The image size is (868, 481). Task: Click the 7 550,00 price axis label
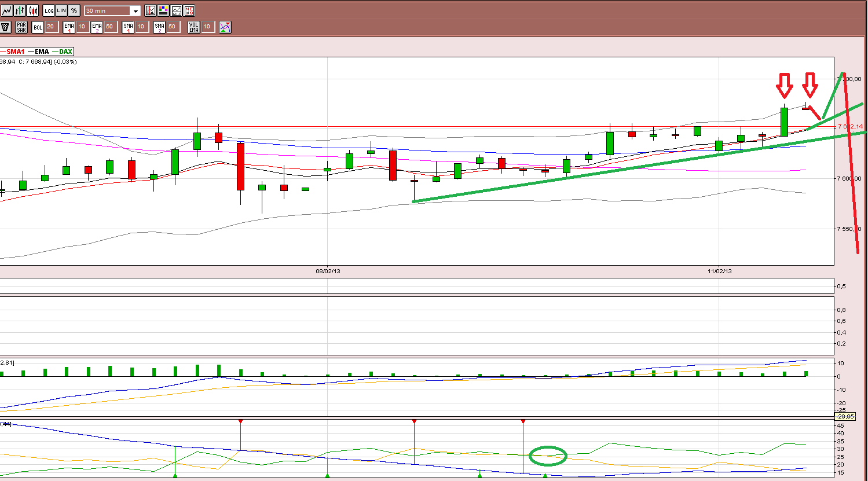(849, 229)
